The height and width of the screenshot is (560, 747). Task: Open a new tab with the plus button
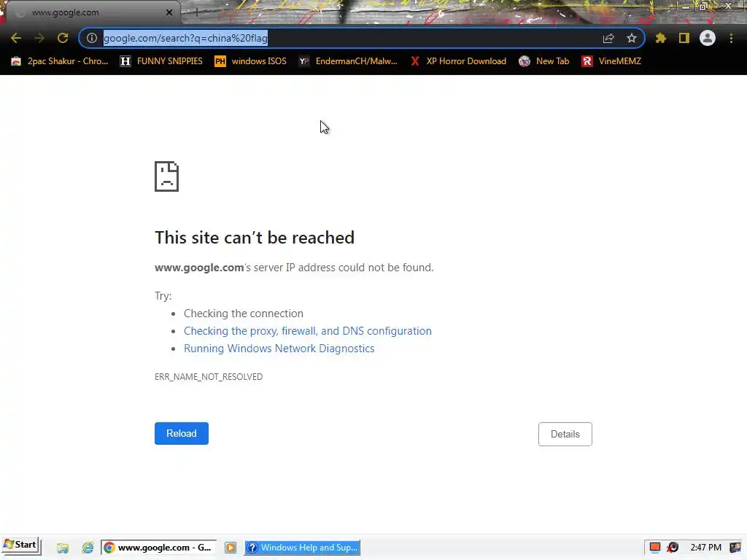click(197, 13)
